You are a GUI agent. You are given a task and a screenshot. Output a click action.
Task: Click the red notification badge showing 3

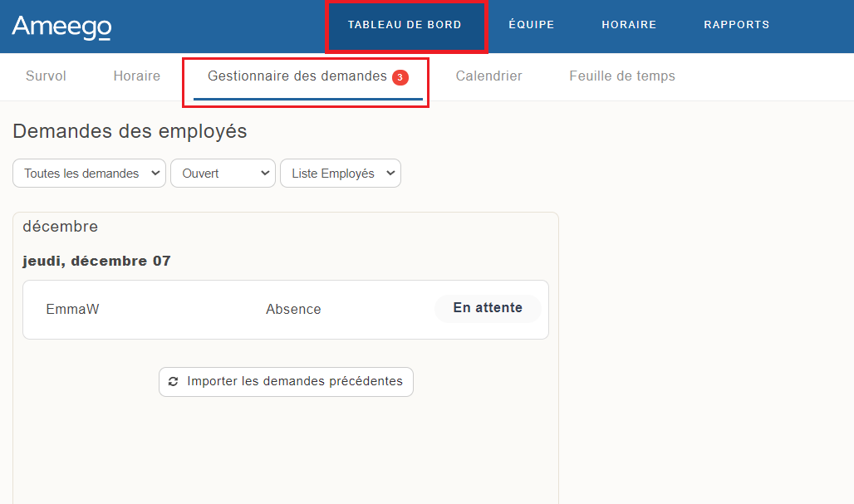[x=400, y=77]
